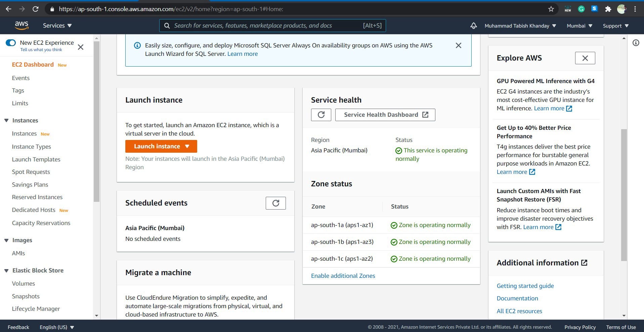Open the Getting started guide link

coord(525,286)
